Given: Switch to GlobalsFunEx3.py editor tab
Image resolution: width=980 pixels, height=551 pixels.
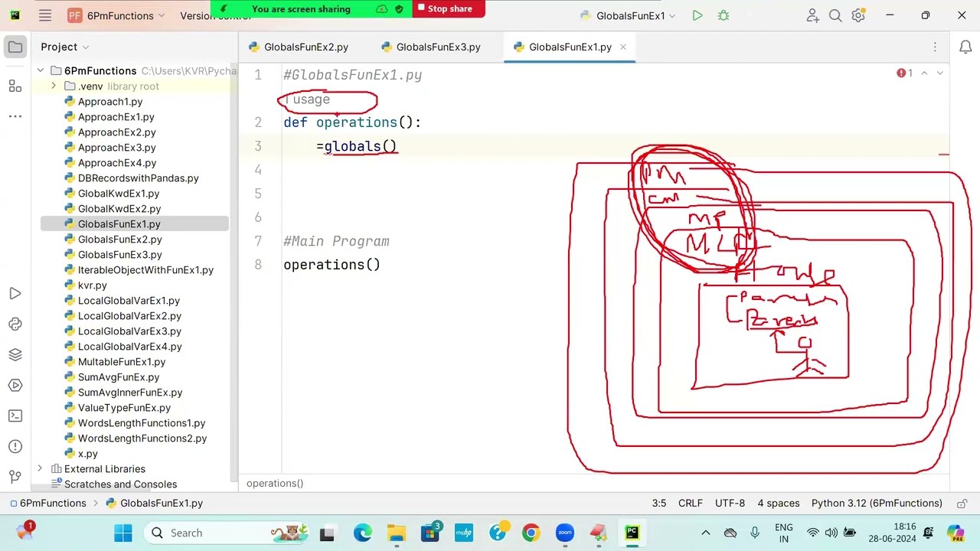Looking at the screenshot, I should [430, 47].
